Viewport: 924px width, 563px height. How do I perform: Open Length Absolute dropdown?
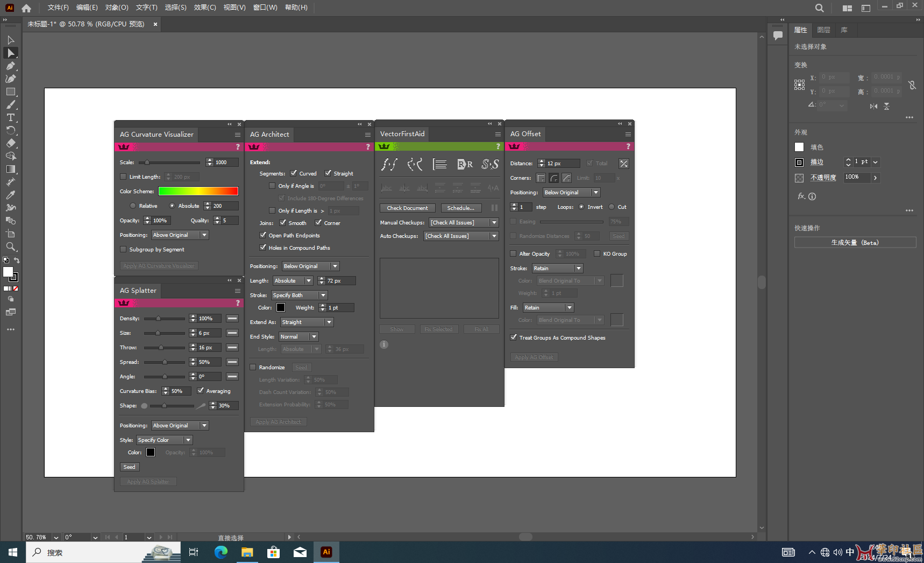293,281
